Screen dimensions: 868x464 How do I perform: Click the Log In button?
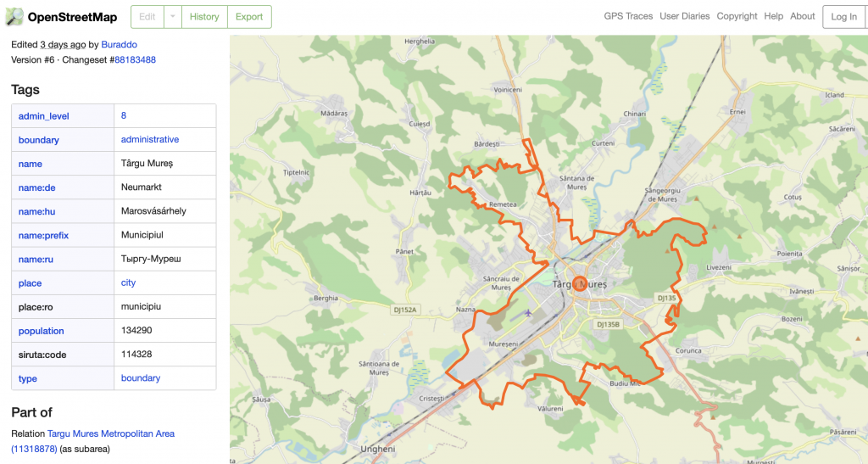(843, 17)
